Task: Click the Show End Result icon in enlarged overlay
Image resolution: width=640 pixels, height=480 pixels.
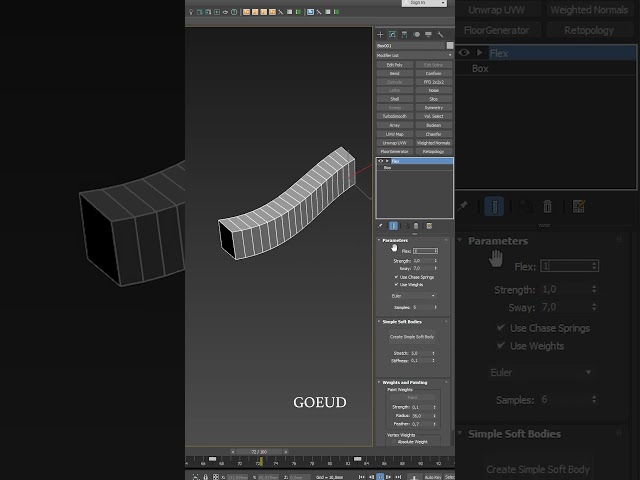Action: click(x=494, y=206)
